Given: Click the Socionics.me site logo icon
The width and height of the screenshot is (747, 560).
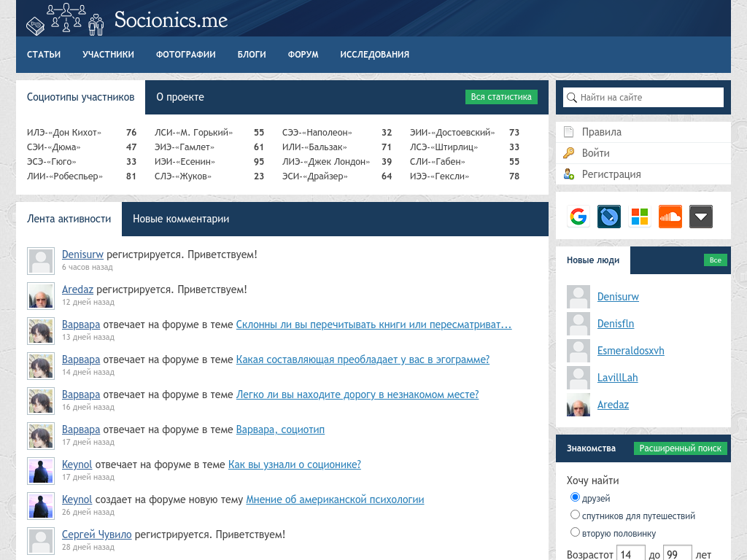Looking at the screenshot, I should point(65,19).
